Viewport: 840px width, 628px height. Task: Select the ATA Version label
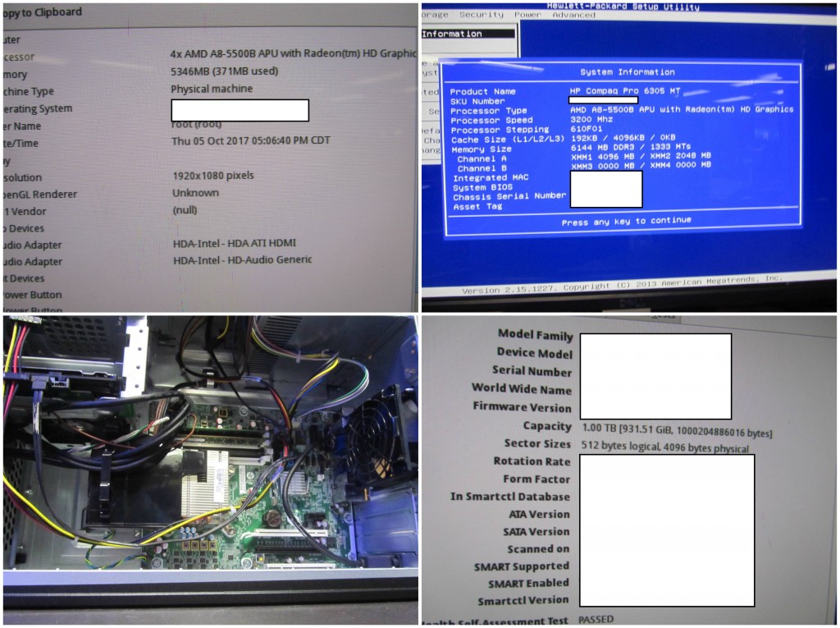click(539, 515)
